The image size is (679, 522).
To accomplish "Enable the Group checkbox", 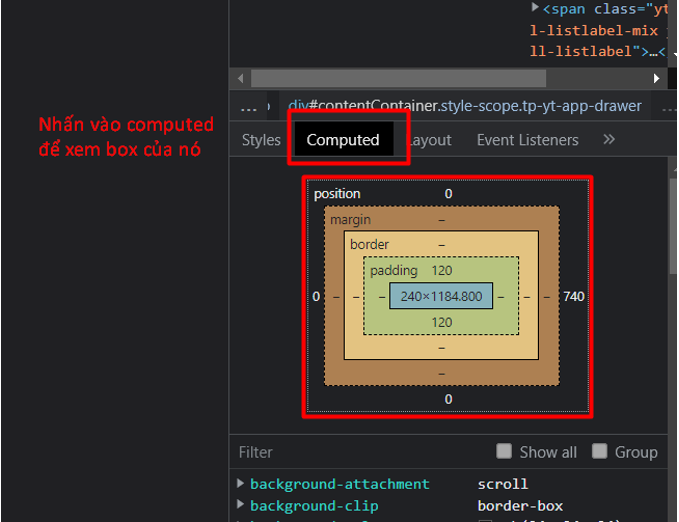I will click(599, 451).
